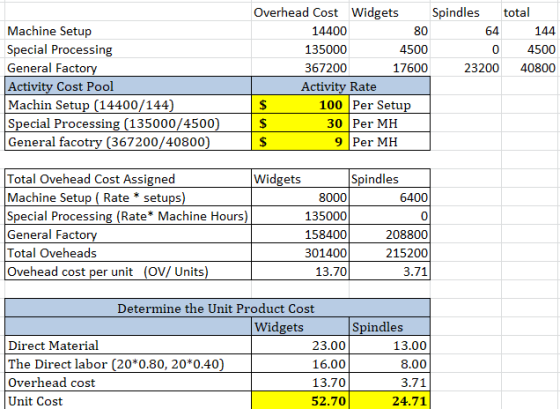Select the "Overhead Cost" column header cell
The width and height of the screenshot is (560, 409).
coord(300,13)
